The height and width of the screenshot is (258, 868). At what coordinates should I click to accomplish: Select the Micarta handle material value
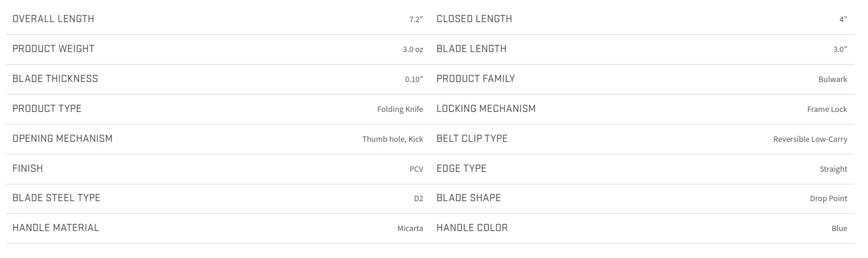(x=410, y=229)
